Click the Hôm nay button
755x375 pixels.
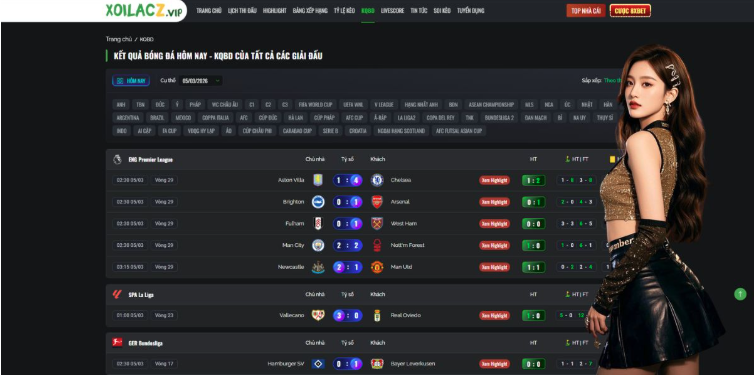(131, 81)
